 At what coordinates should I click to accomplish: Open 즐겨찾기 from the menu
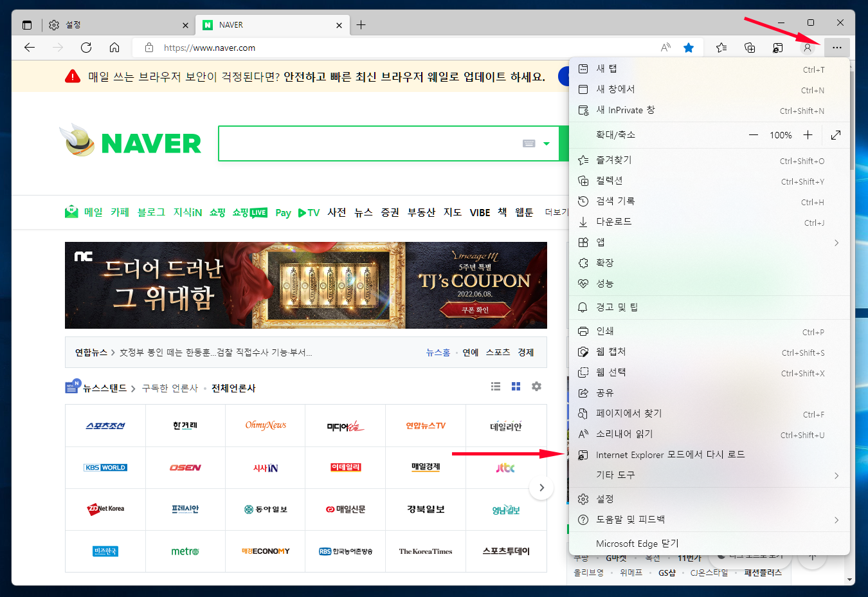pyautogui.click(x=709, y=160)
